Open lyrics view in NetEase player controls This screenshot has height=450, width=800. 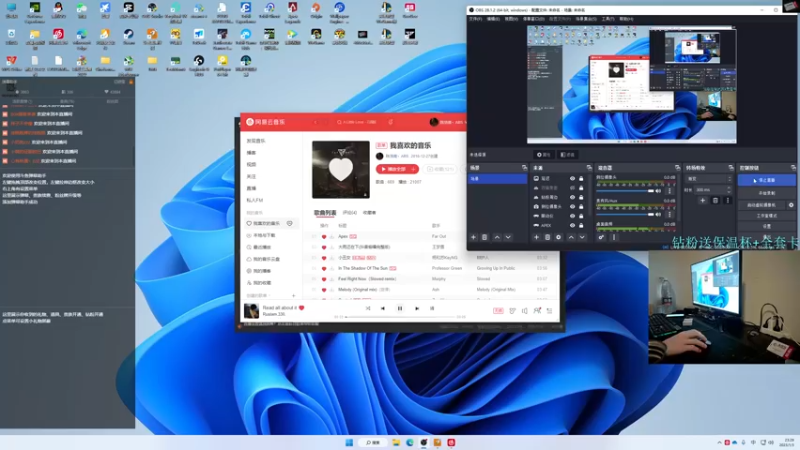(x=432, y=308)
